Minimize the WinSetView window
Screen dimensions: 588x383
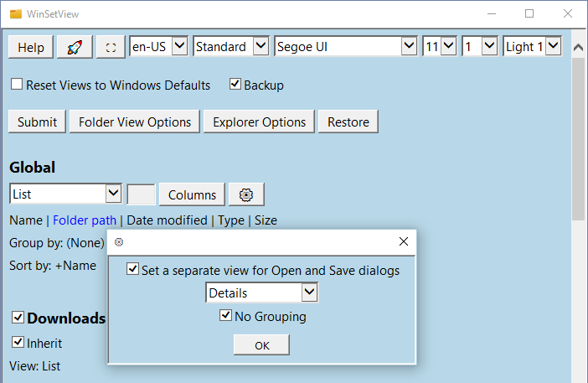tap(492, 14)
